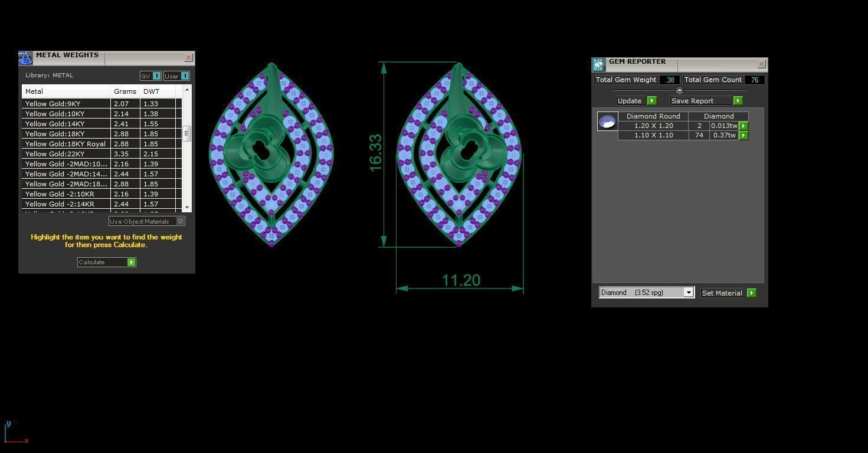
Task: Click the Metal column header
Action: [x=66, y=91]
